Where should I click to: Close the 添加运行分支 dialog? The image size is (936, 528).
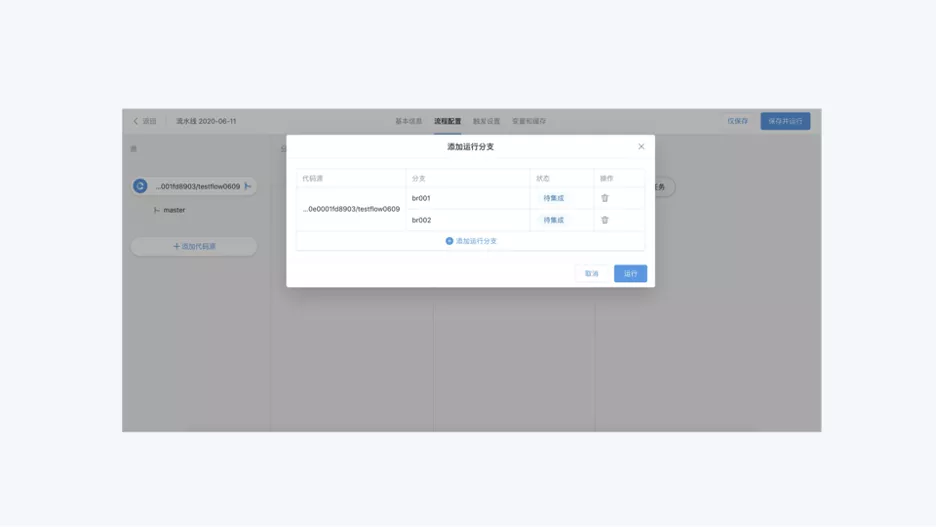641,146
